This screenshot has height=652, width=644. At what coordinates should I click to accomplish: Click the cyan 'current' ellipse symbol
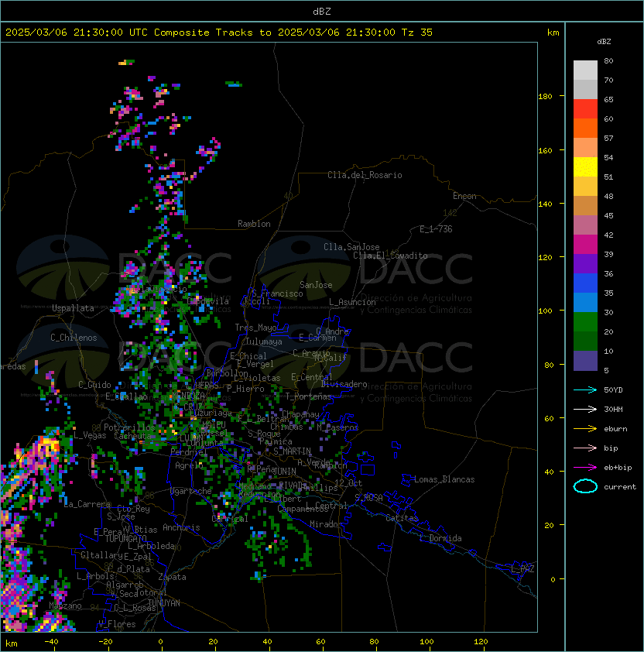point(585,486)
